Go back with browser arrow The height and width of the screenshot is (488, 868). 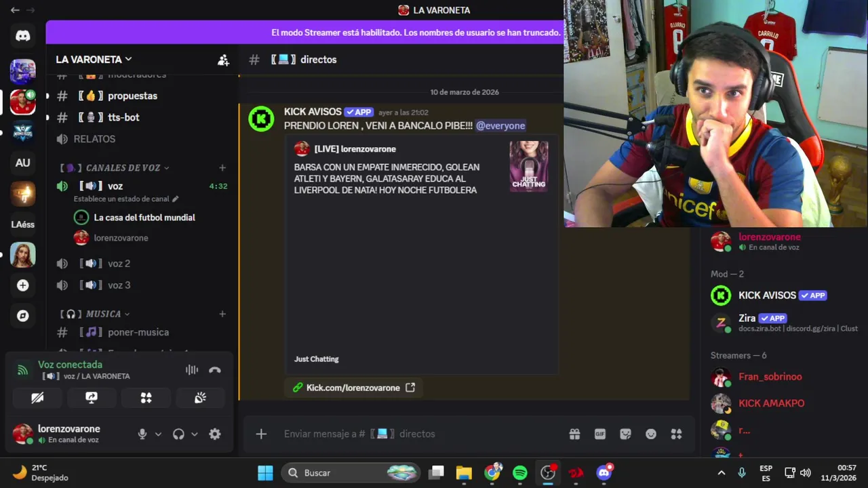pyautogui.click(x=15, y=10)
